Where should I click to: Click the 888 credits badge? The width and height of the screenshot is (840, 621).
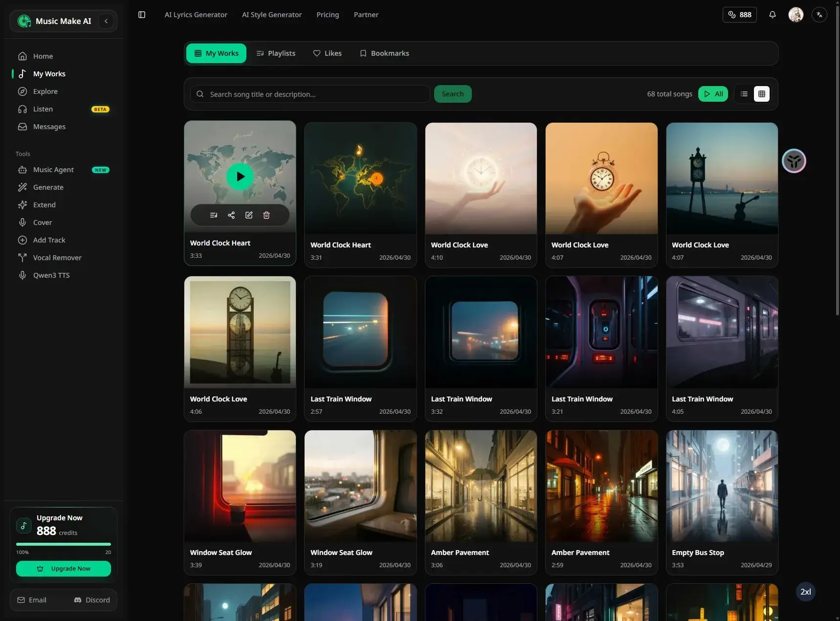tap(739, 15)
